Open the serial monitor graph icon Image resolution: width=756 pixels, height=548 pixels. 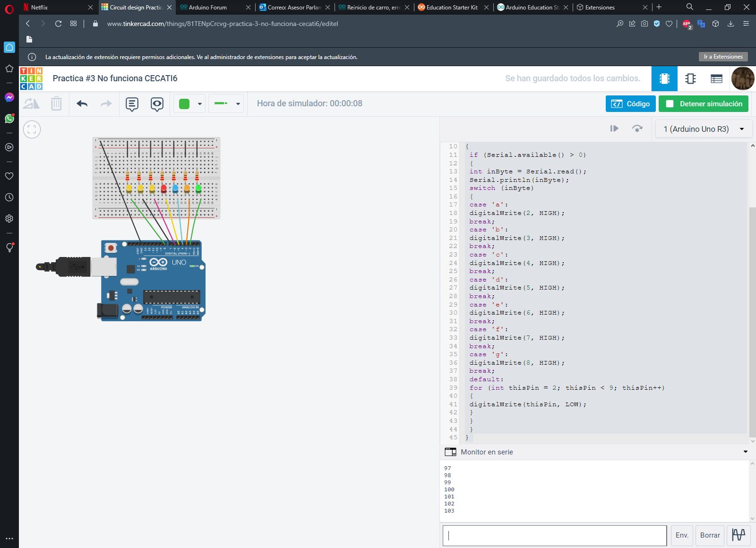[x=738, y=535]
